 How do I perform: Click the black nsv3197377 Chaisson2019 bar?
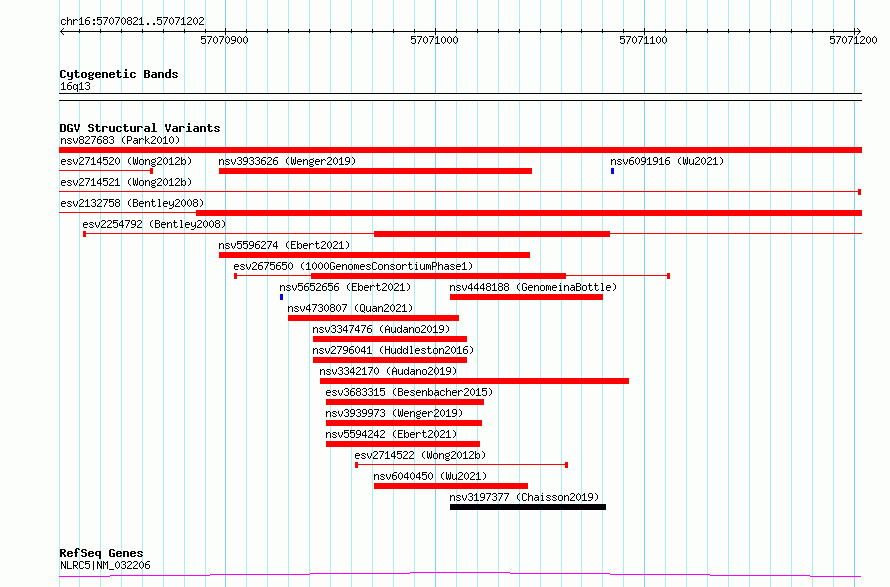(x=528, y=507)
